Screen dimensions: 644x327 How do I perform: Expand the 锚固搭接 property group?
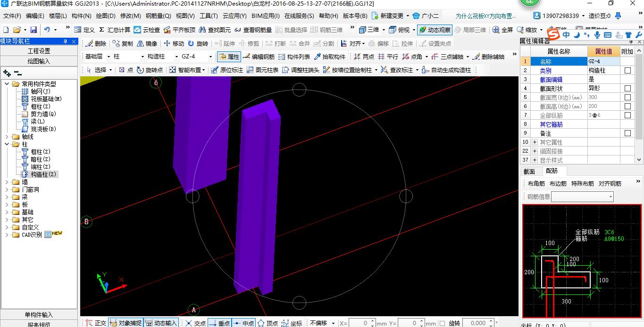535,151
